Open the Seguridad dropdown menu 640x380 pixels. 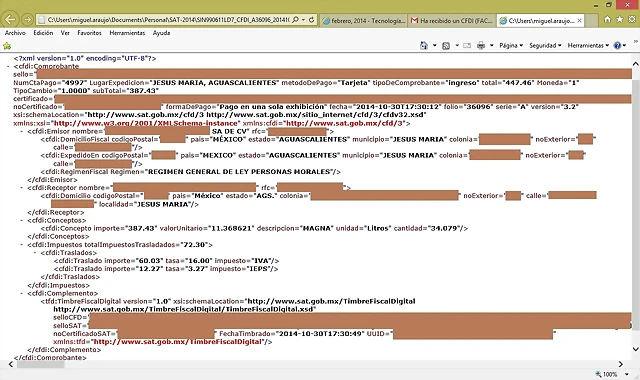[545, 45]
